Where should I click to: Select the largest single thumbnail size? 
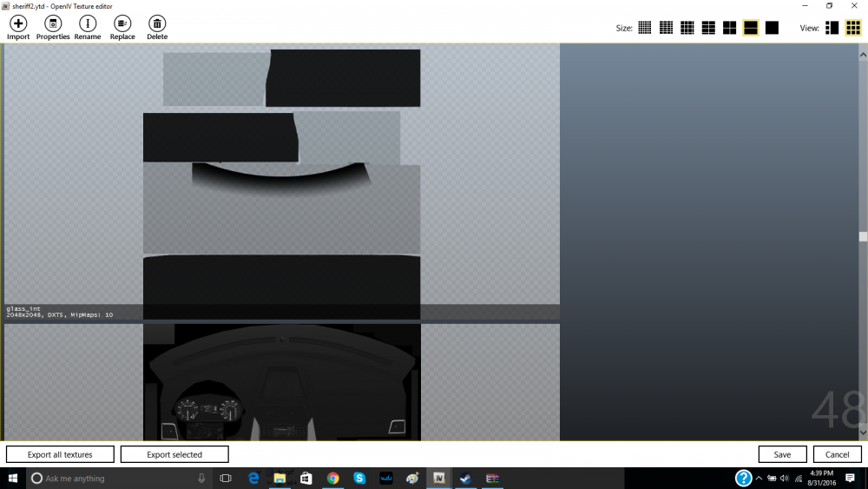(772, 28)
